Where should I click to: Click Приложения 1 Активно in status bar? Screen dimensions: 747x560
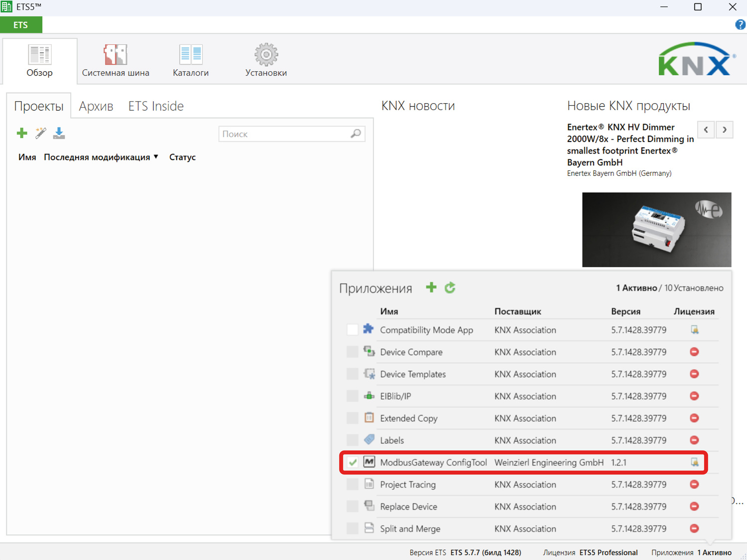coord(691,553)
